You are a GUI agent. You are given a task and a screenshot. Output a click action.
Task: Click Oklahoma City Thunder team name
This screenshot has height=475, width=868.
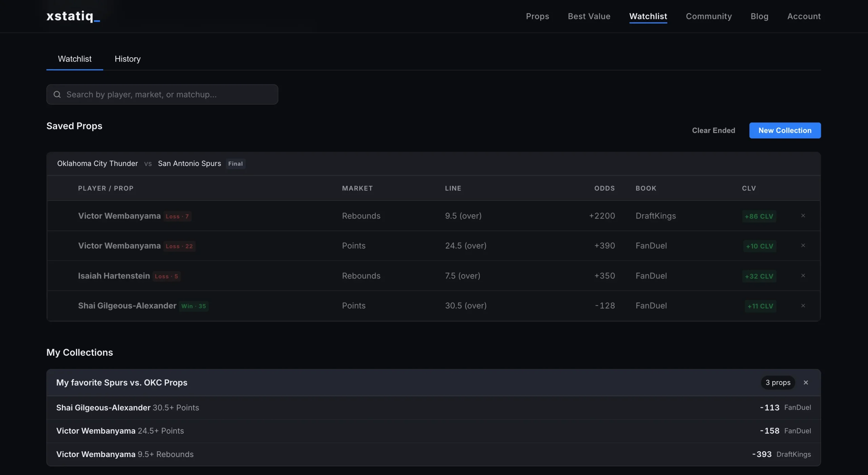pos(98,164)
